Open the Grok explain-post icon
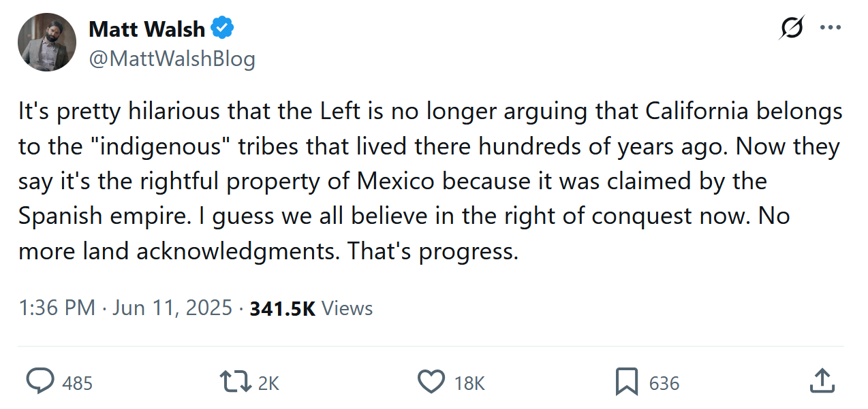Screen dimensions: 868x409 pyautogui.click(x=791, y=28)
